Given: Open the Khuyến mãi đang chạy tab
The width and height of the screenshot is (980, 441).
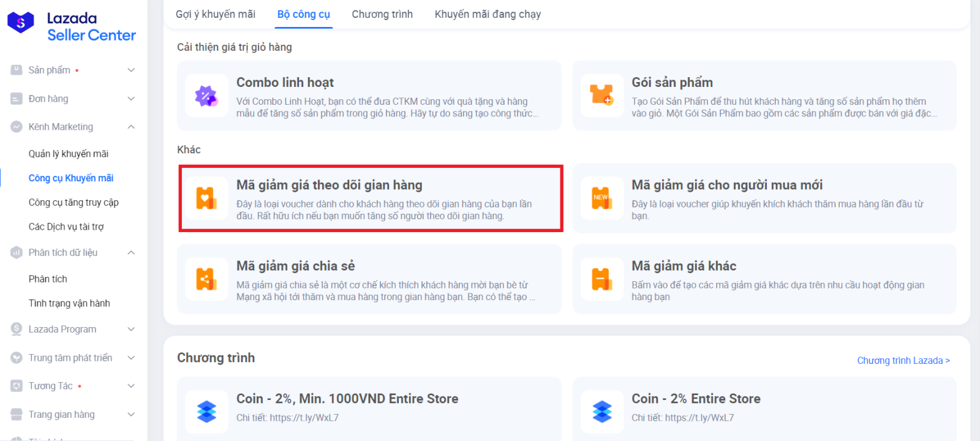Looking at the screenshot, I should 488,14.
